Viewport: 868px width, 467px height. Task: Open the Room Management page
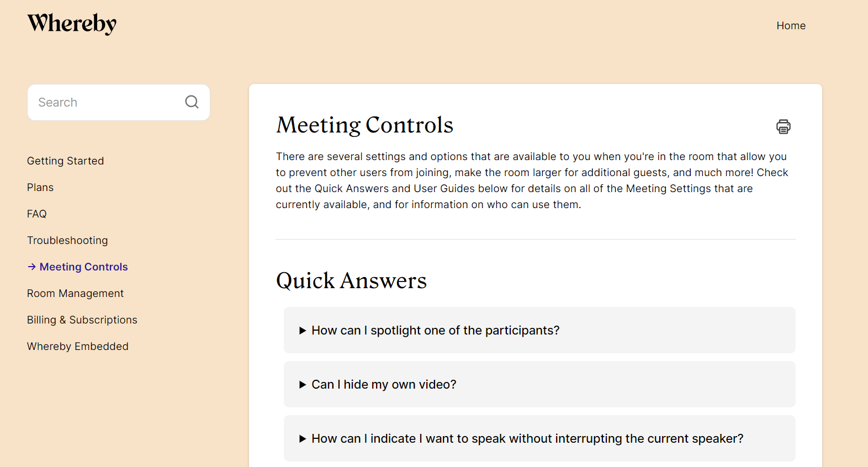pyautogui.click(x=75, y=293)
